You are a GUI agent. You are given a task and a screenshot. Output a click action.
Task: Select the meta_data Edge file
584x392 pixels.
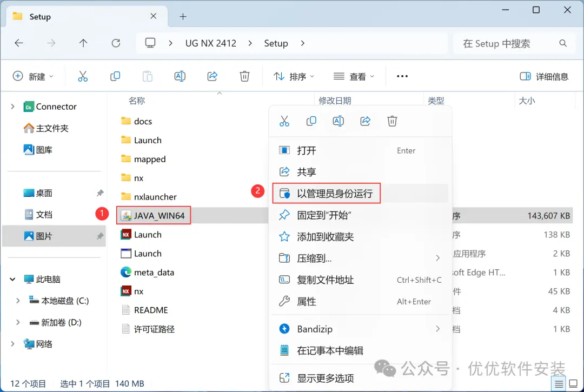(x=148, y=272)
